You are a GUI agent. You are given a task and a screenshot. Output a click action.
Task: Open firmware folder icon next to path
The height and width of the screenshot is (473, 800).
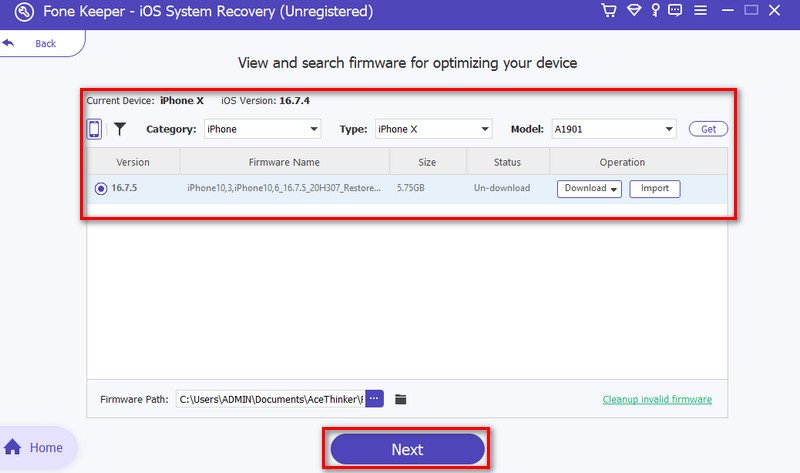pyautogui.click(x=401, y=399)
